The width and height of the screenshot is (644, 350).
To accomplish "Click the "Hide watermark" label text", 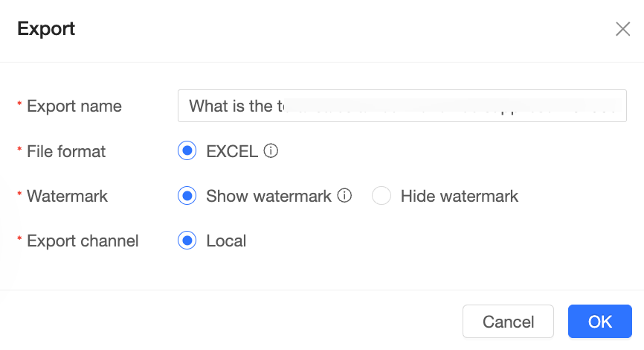I will (459, 197).
